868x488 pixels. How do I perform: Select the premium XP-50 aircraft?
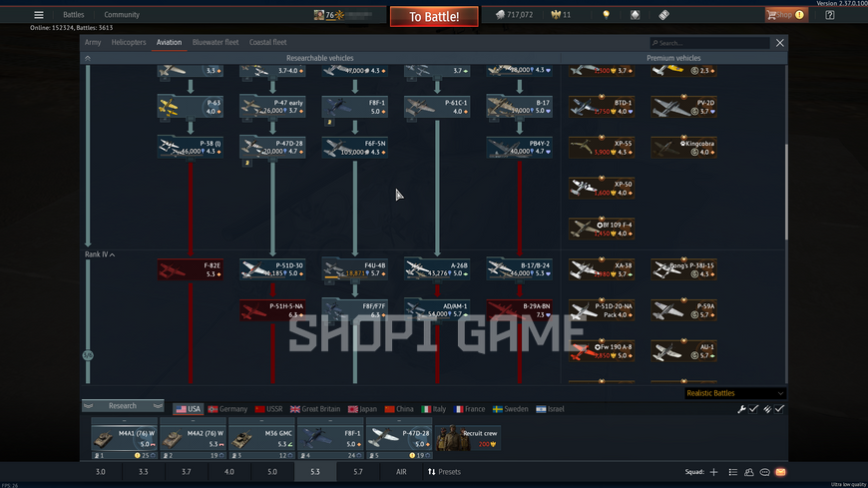(x=602, y=189)
